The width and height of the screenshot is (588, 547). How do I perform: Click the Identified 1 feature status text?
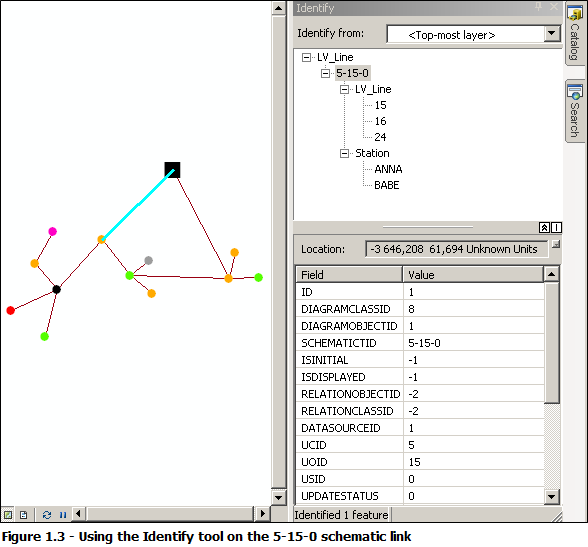[341, 515]
